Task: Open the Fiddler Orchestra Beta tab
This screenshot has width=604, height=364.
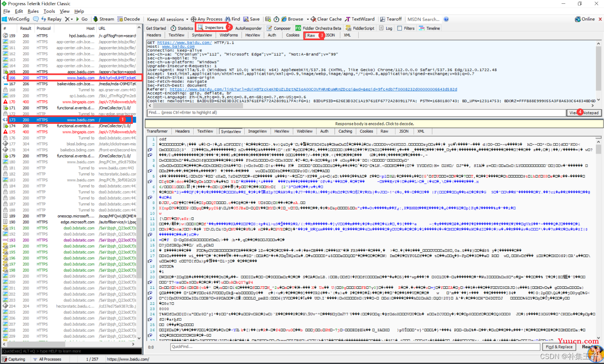Action: [318, 28]
